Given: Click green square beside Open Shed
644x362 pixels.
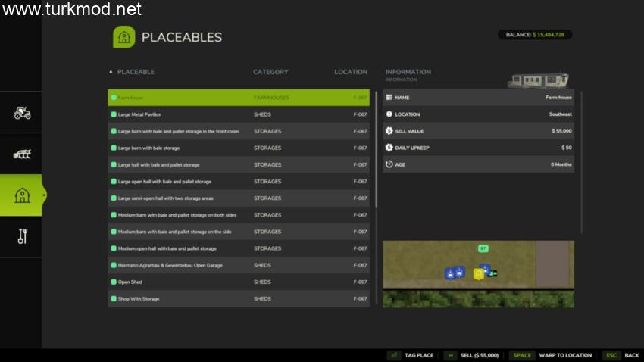Looking at the screenshot, I should (114, 282).
